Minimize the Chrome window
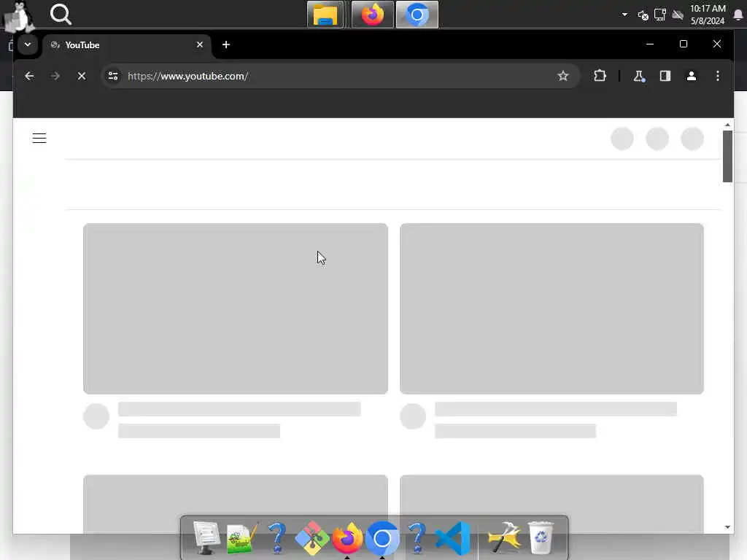Screen dimensions: 747x560 650,44
